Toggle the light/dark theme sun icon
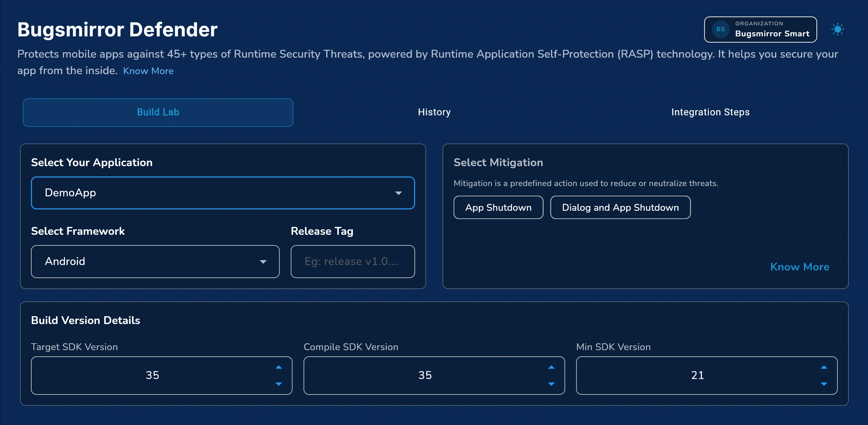Image resolution: width=868 pixels, height=425 pixels. tap(837, 30)
